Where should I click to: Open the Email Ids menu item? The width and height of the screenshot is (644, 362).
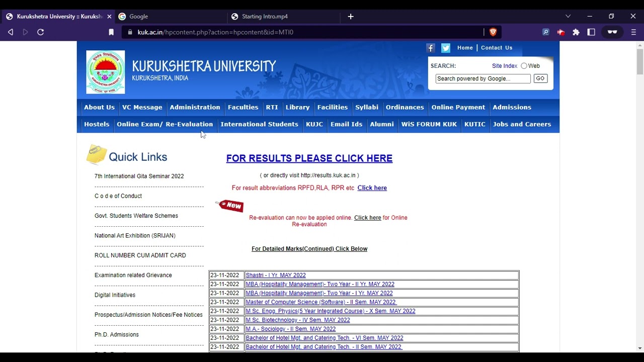[347, 124]
